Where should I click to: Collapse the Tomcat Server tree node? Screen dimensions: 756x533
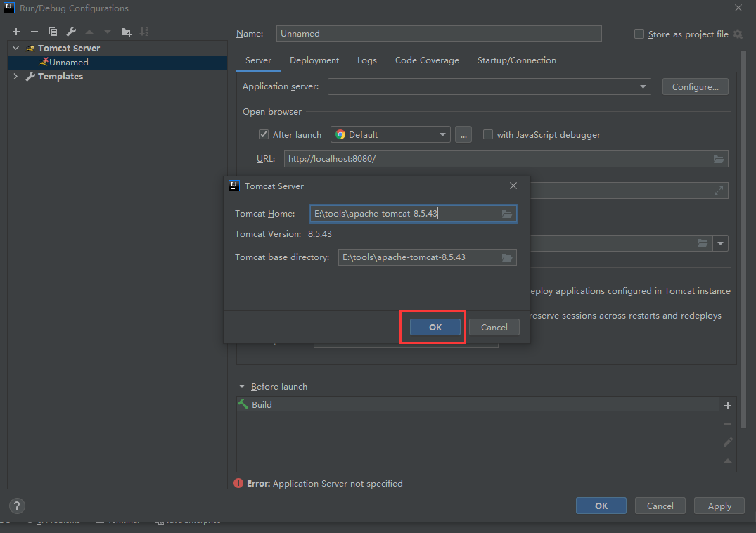tap(16, 49)
